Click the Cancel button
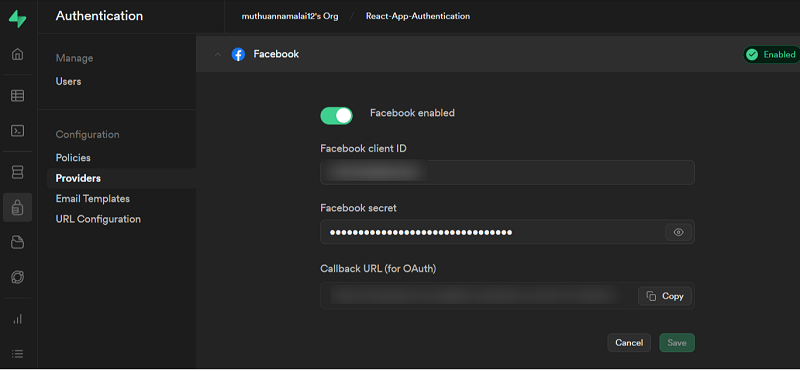This screenshot has height=371, width=800. (629, 342)
